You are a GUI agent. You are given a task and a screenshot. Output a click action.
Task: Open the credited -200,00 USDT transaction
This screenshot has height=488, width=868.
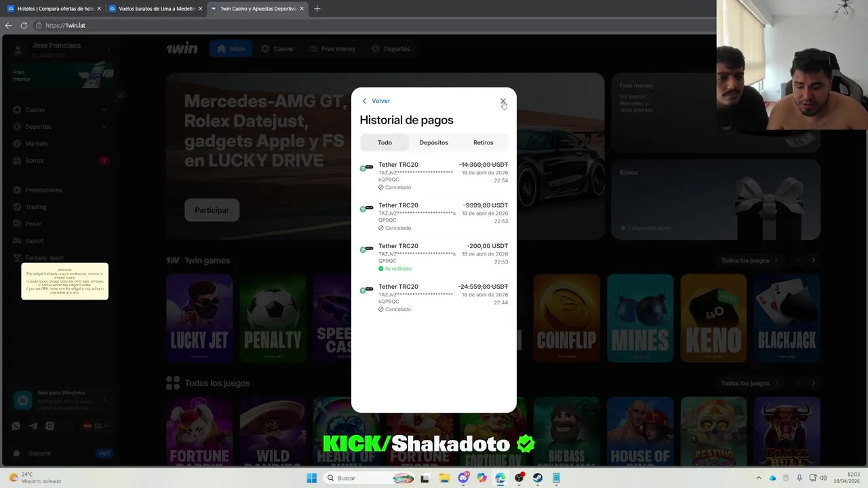point(434,258)
